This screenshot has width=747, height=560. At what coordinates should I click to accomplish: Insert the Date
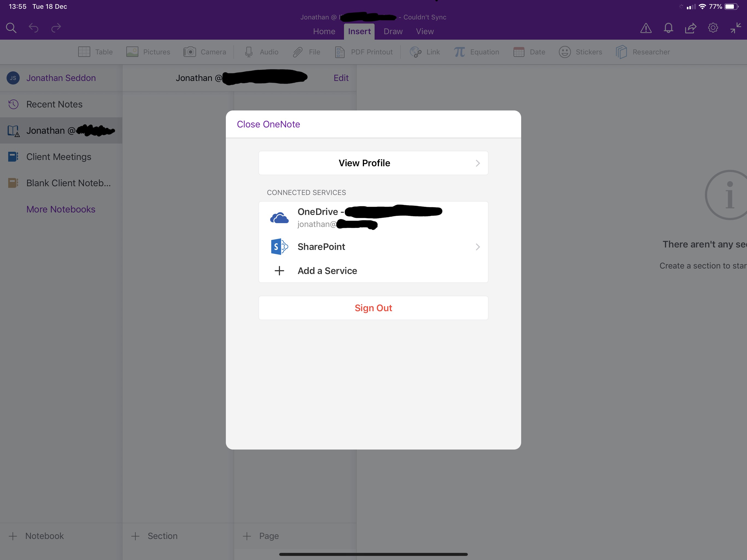coord(529,52)
